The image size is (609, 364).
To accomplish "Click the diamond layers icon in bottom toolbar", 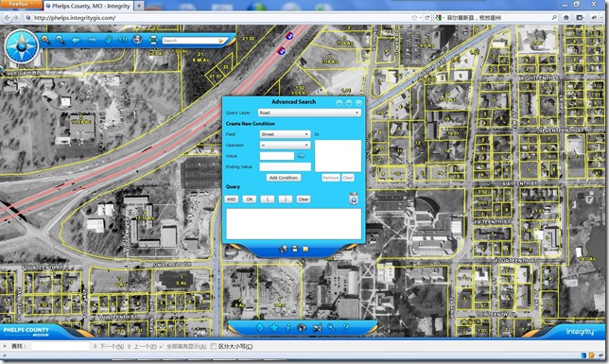I will pyautogui.click(x=259, y=327).
